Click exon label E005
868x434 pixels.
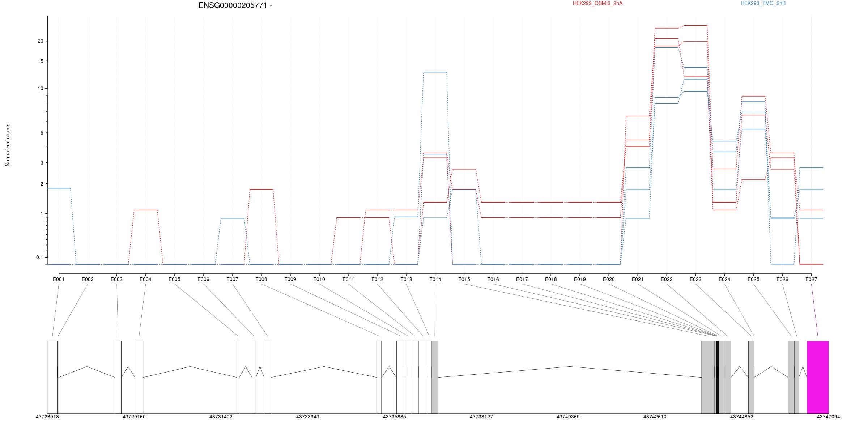[x=174, y=279]
